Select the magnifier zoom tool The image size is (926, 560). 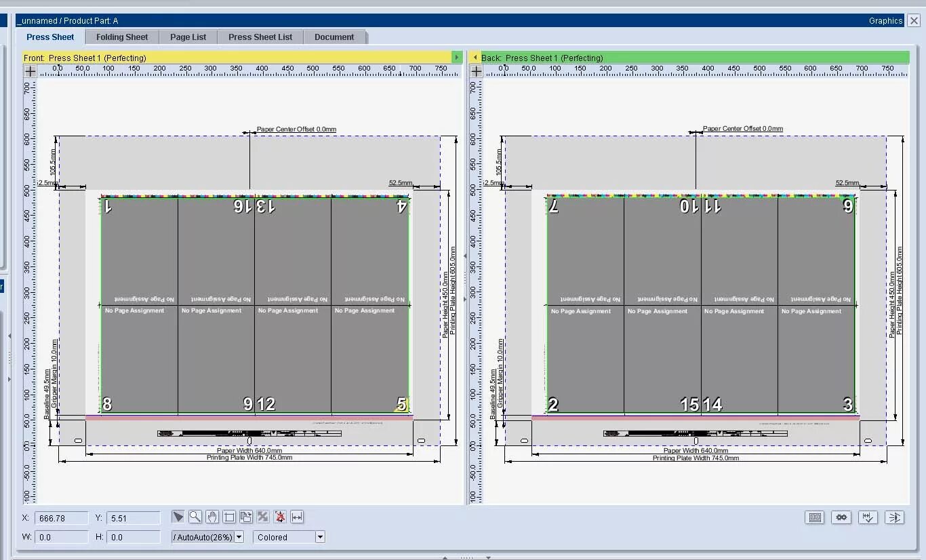point(195,517)
